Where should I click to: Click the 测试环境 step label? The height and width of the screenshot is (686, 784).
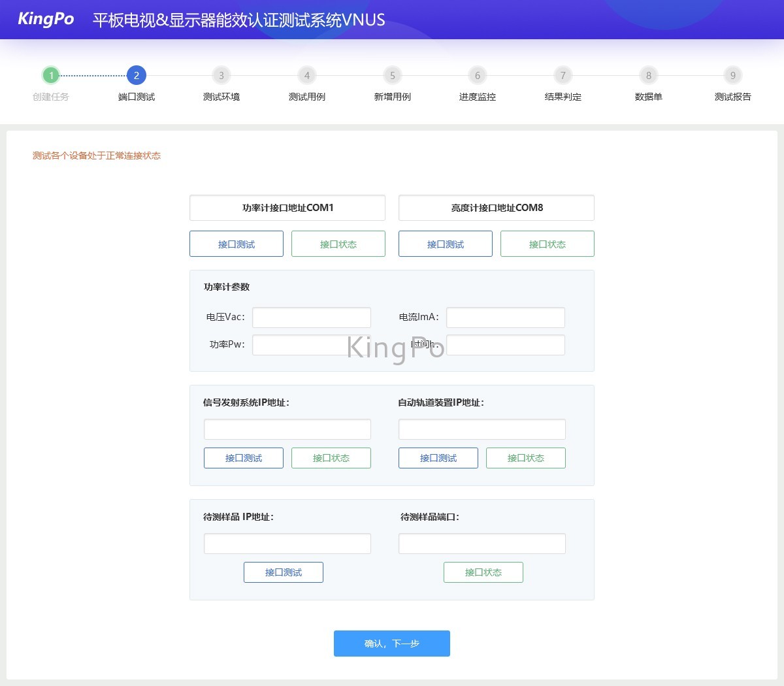(221, 97)
